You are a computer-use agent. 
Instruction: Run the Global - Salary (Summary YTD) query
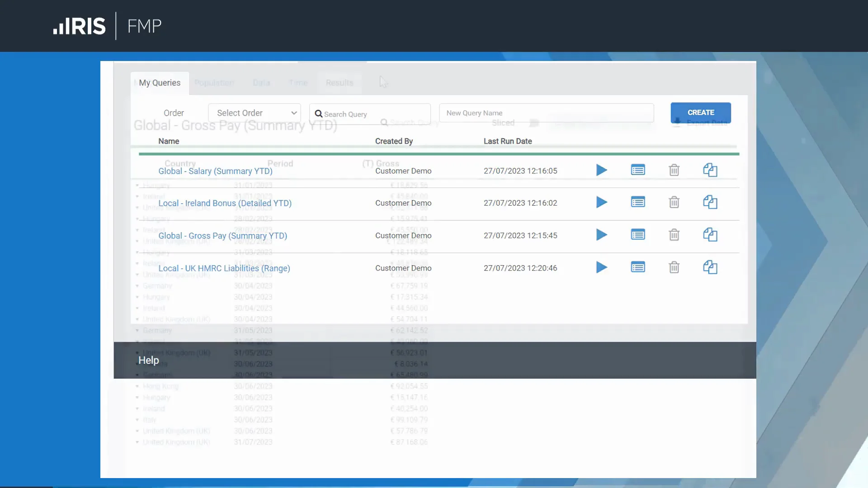coord(601,170)
